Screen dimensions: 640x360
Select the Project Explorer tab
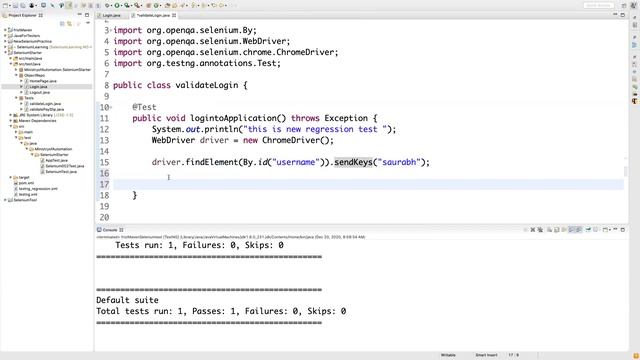coord(22,15)
